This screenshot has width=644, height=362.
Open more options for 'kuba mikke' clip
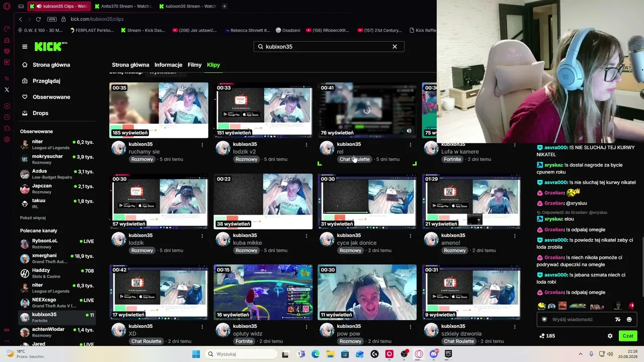[306, 236]
